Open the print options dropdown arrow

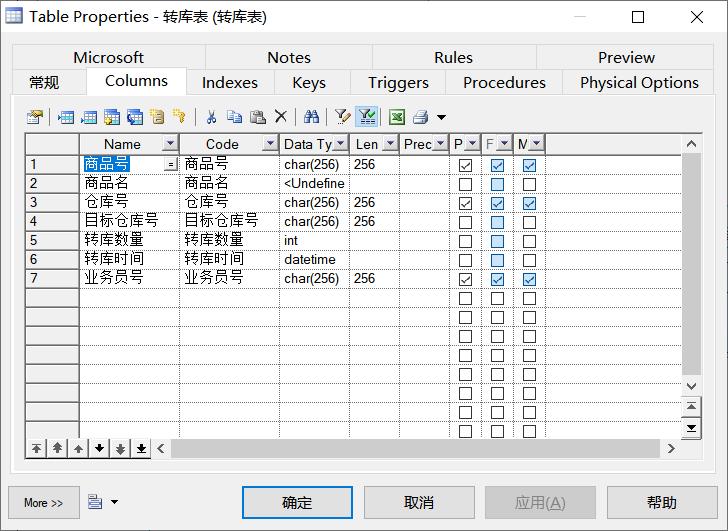[x=441, y=117]
